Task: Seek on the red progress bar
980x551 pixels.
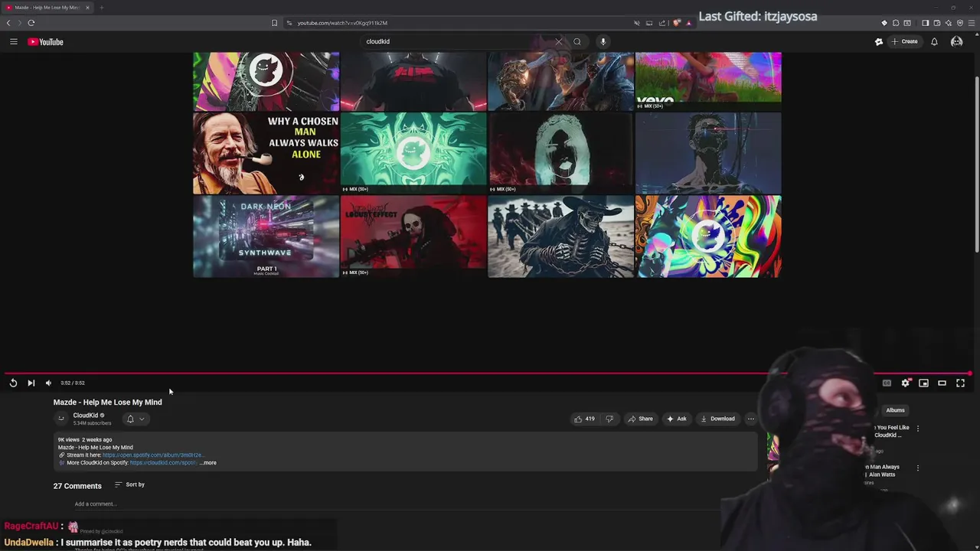Action: pyautogui.click(x=487, y=373)
